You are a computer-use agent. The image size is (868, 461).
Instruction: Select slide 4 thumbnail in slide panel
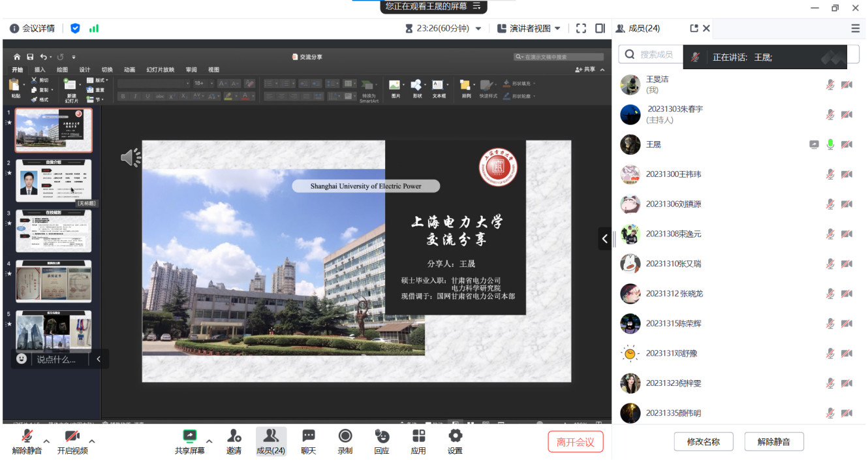click(x=54, y=281)
